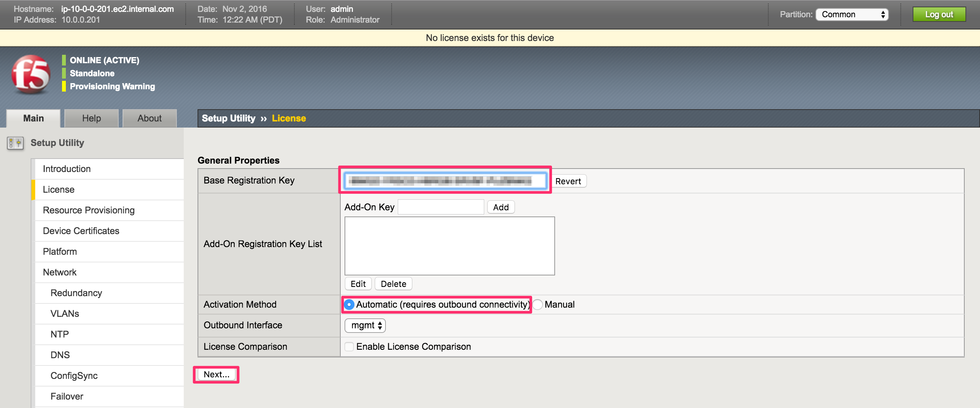Click inside the Add-On Registration Key List box

click(449, 246)
